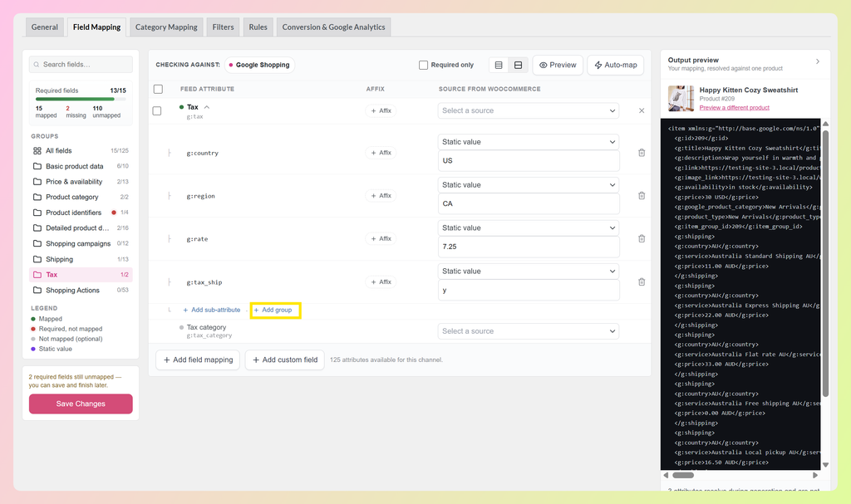Click the required fields progress bar

tap(81, 100)
